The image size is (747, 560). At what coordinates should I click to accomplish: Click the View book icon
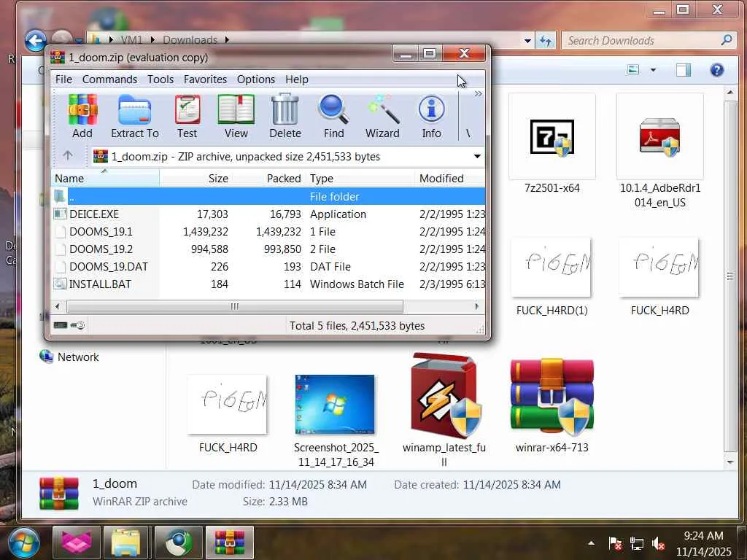pos(236,117)
